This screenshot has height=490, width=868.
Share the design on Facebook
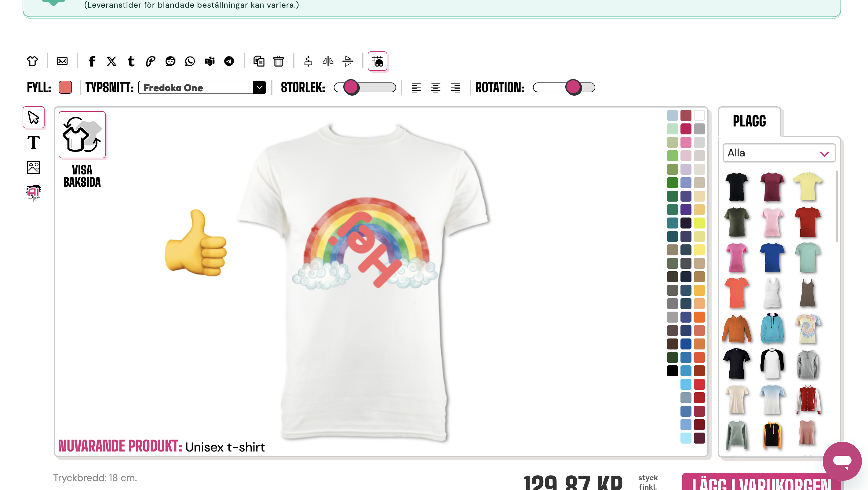tap(92, 61)
